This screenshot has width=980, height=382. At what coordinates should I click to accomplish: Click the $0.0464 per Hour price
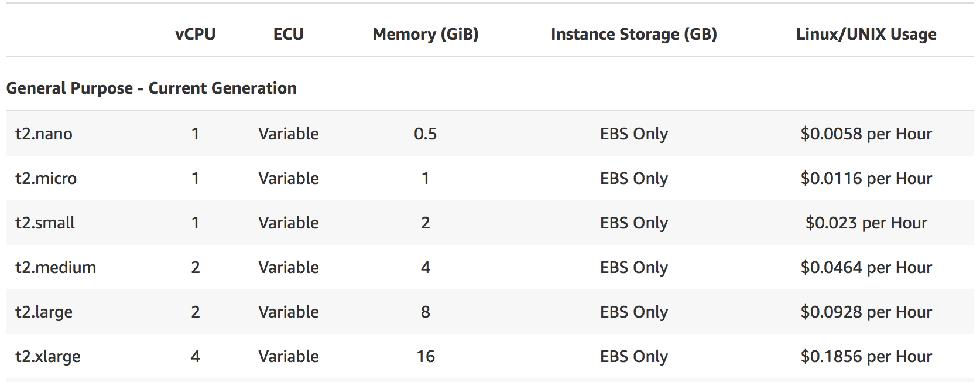[866, 268]
